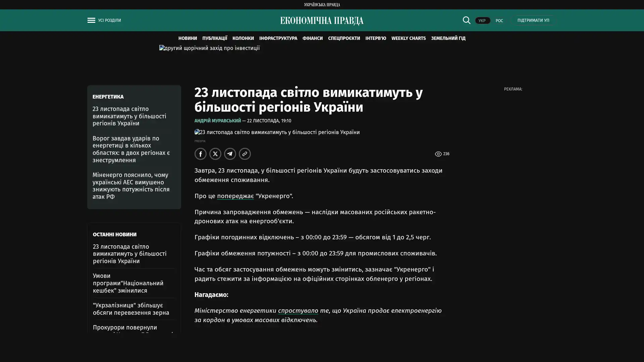Go to ФІНАНСИ section

tap(312, 39)
